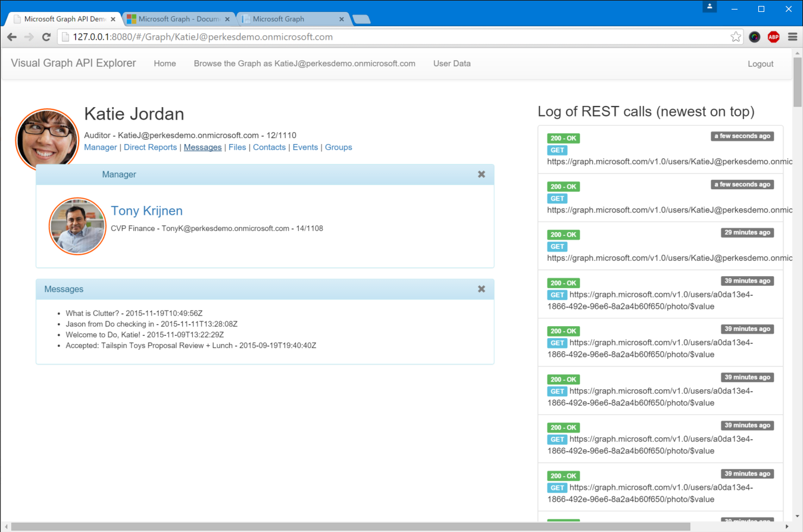Close the Microsoft Graph - Documentation tab
The image size is (803, 532).
point(227,19)
